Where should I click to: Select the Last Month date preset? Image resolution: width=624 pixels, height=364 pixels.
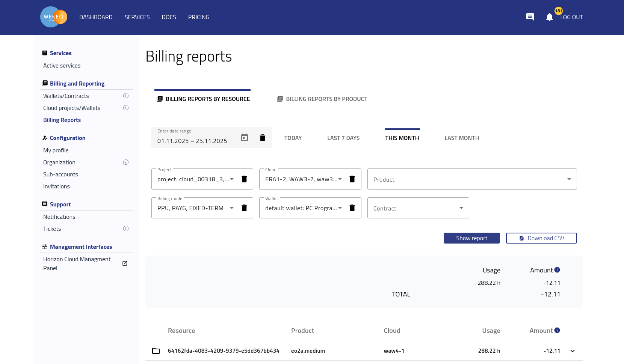461,138
